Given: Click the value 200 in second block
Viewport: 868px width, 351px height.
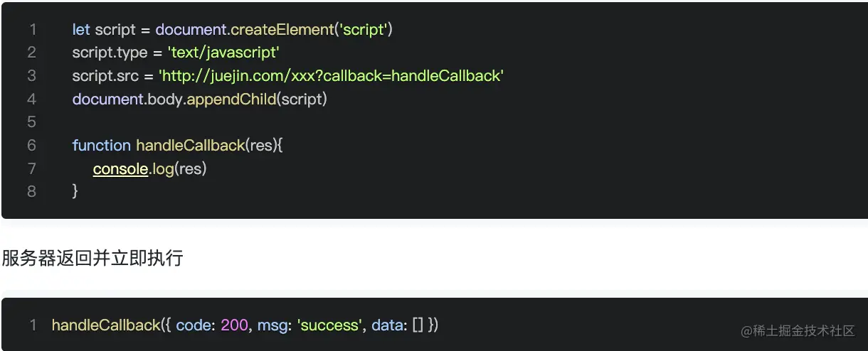Looking at the screenshot, I should 234,325.
